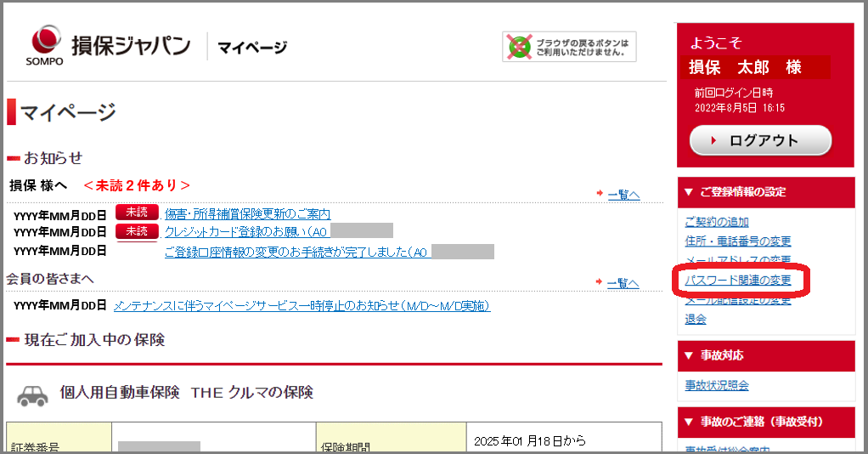Collapse the 事故のご連絡(事故受付) section header

(x=766, y=422)
